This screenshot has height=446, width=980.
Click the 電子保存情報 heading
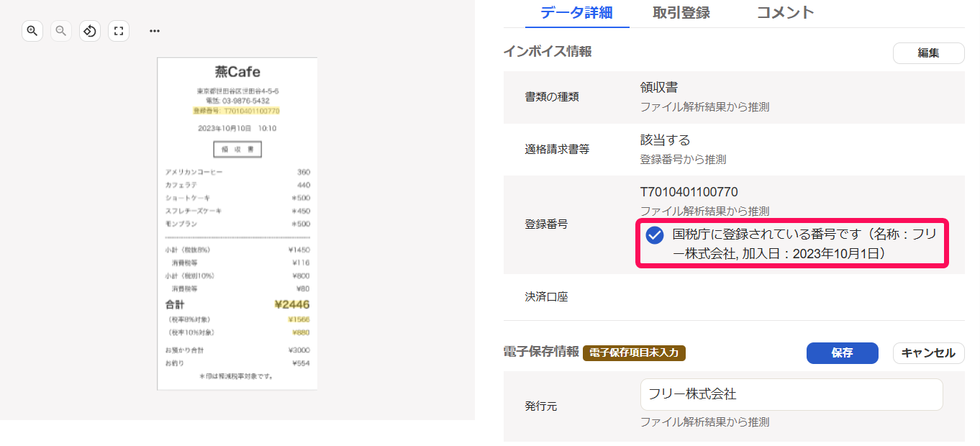[x=541, y=352]
